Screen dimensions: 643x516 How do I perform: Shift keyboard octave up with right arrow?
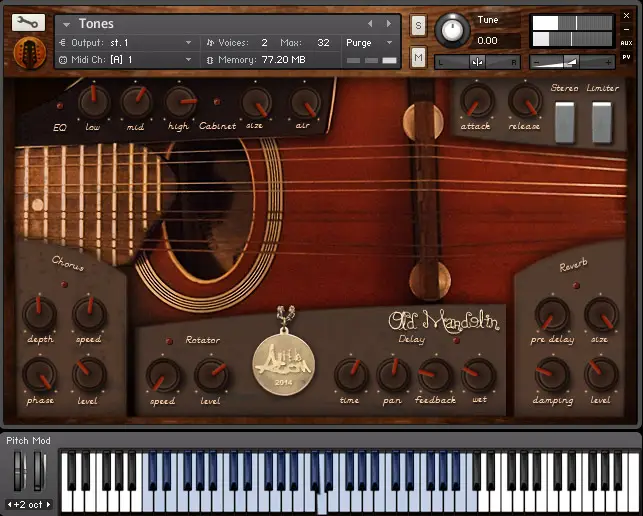48,505
